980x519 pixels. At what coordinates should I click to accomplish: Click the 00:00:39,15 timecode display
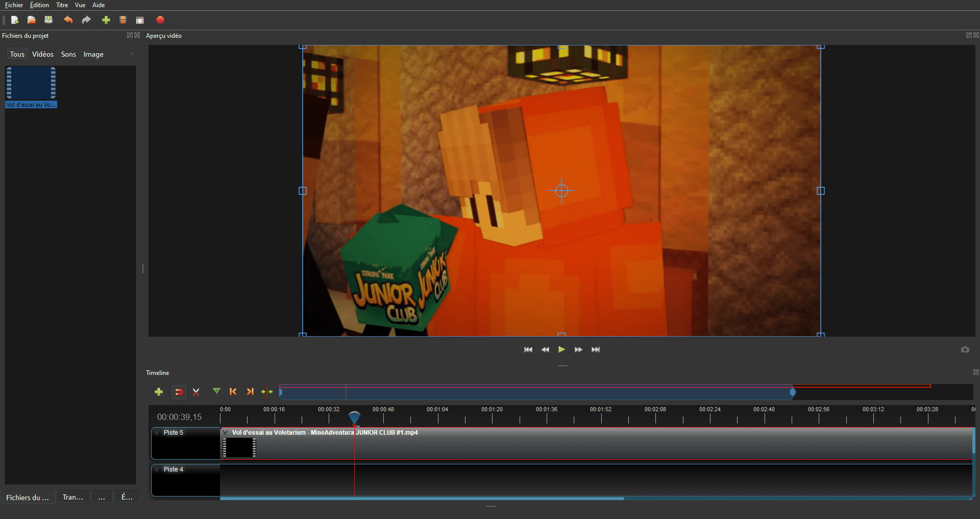click(179, 417)
